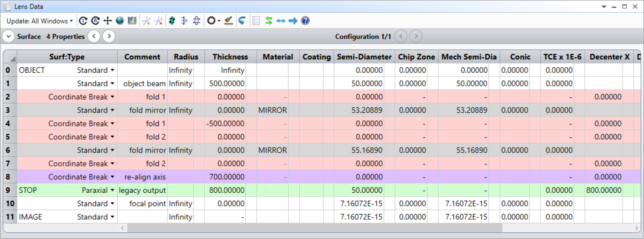This screenshot has height=239, width=644.
Task: Open Paraxial type dropdown in STOP row 9
Action: coord(113,190)
